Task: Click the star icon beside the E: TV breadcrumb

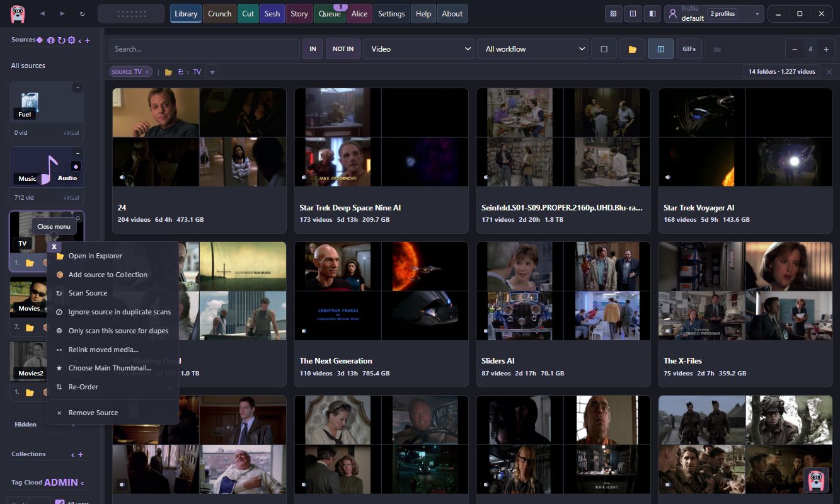Action: (x=212, y=72)
